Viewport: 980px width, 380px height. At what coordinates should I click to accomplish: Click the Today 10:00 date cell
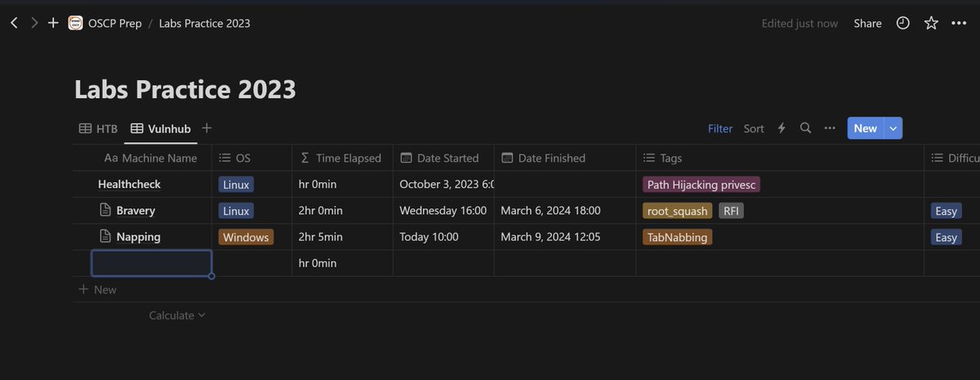click(443, 237)
